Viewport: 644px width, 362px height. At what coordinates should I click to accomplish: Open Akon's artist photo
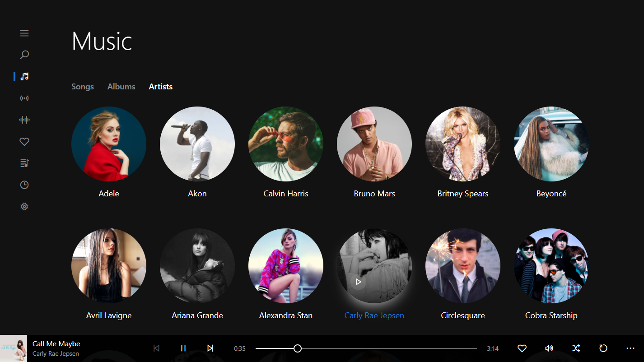197,144
